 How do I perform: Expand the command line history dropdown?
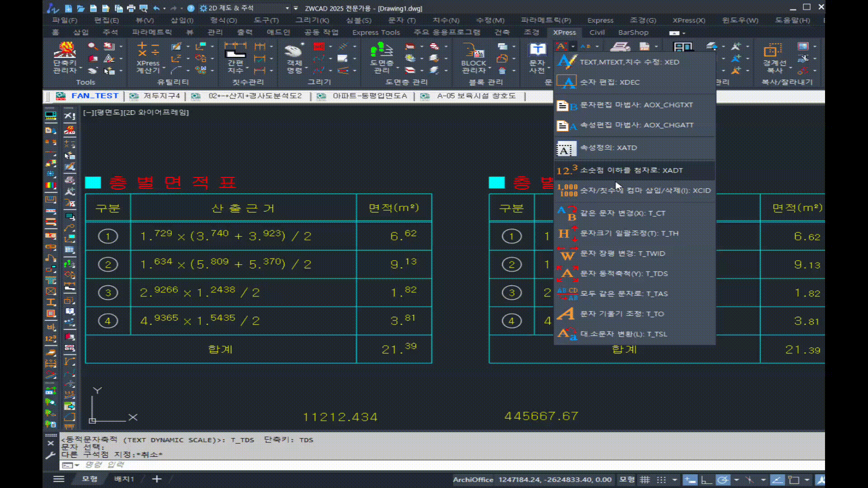point(77,465)
